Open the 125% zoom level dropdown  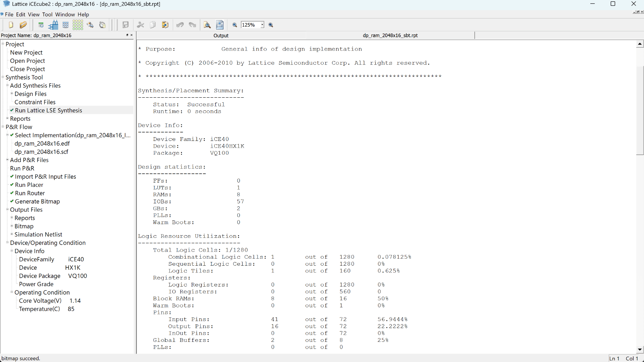pyautogui.click(x=262, y=25)
